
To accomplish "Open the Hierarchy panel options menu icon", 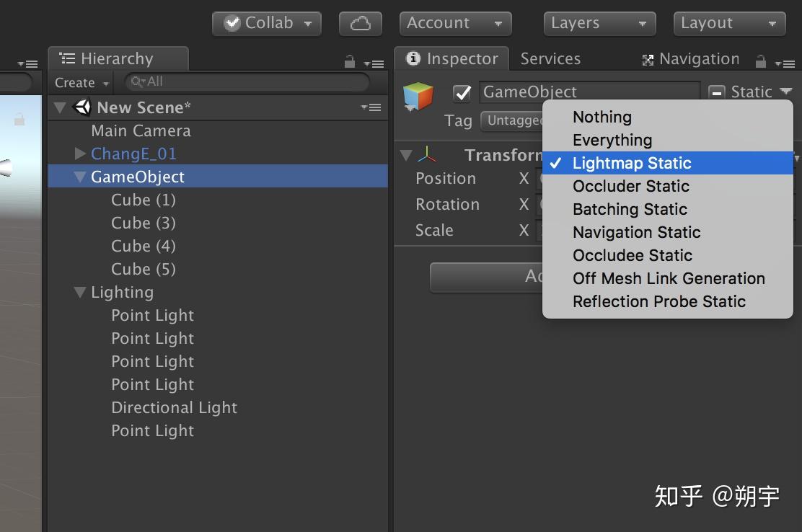I will tap(374, 63).
